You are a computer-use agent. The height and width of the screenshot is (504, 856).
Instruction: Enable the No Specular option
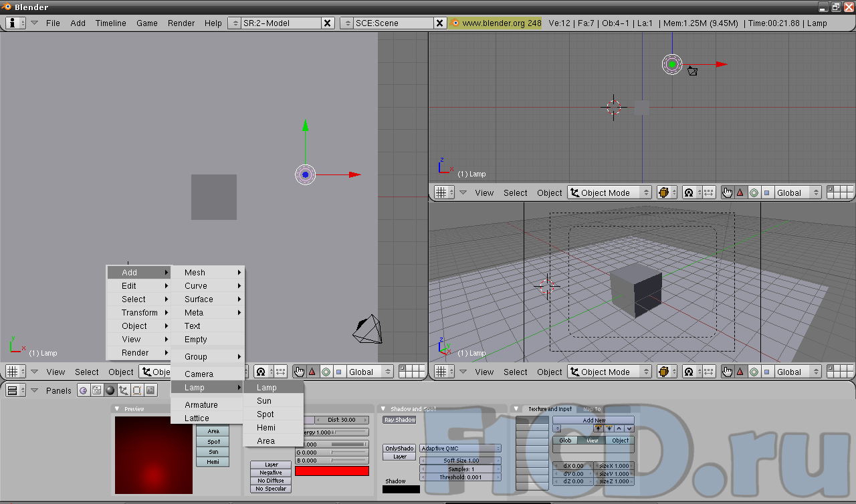tap(271, 489)
